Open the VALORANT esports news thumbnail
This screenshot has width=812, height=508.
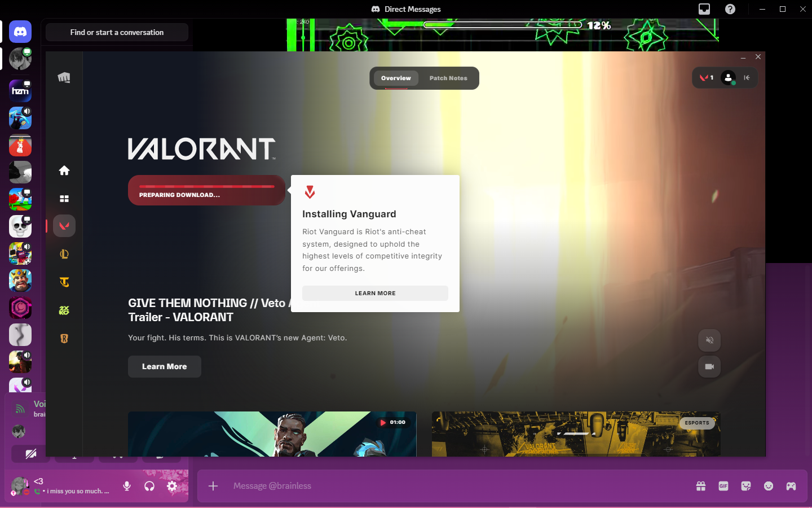[576, 434]
